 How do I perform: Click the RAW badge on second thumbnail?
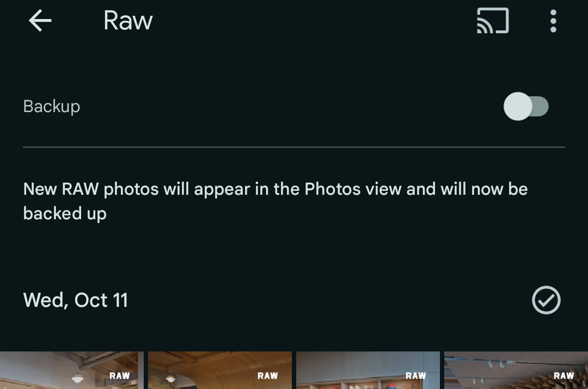click(x=267, y=375)
